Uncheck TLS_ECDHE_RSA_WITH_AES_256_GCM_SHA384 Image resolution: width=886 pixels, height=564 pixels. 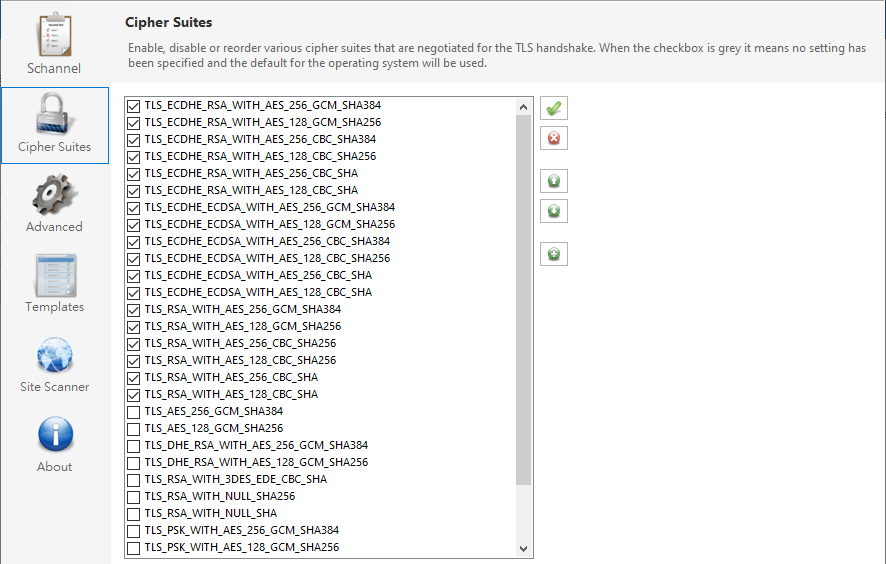tap(133, 105)
